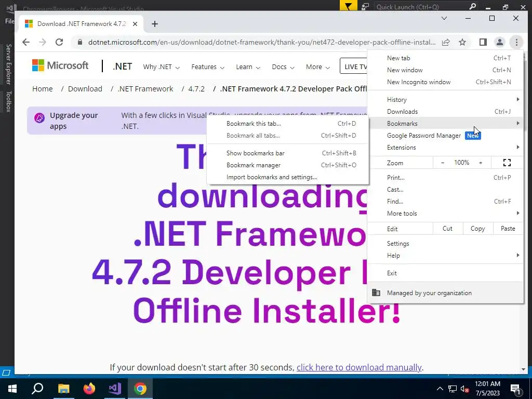
Task: Click the share page icon in address bar
Action: 446,42
